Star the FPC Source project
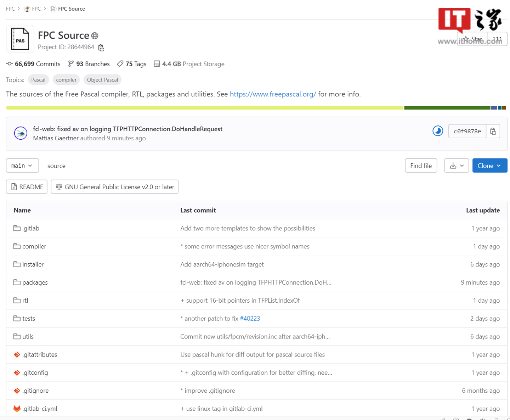 click(472, 39)
